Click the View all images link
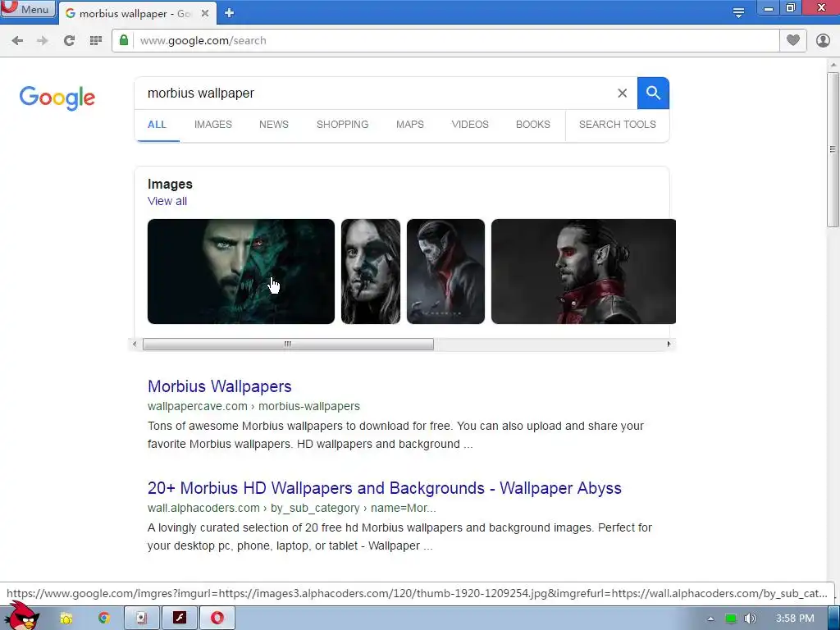This screenshot has width=840, height=630. coord(167,202)
